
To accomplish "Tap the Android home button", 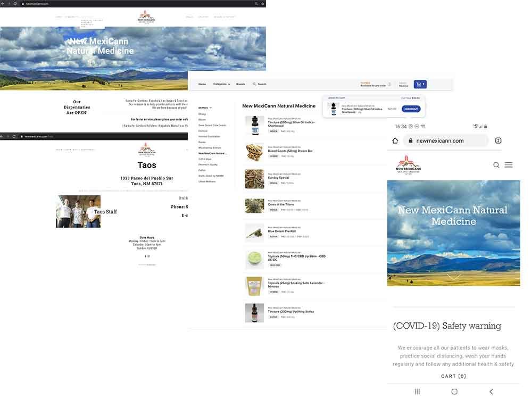I will point(454,392).
